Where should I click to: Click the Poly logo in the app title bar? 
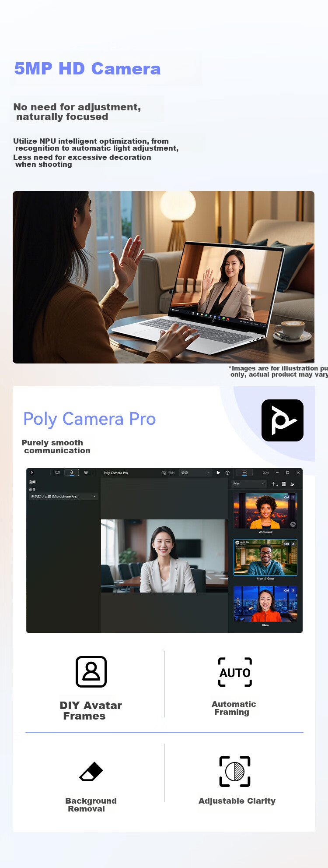[x=32, y=473]
